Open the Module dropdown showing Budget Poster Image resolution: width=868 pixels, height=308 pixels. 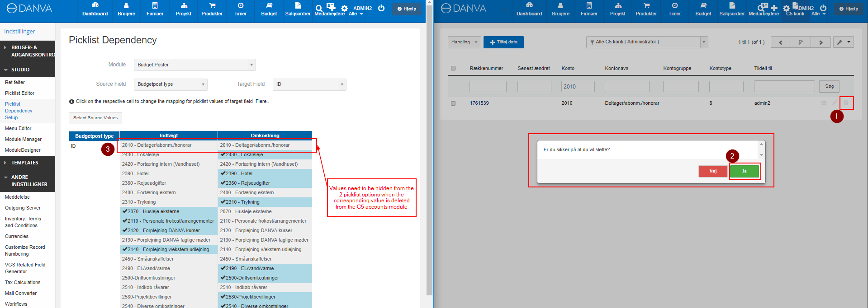pos(194,65)
